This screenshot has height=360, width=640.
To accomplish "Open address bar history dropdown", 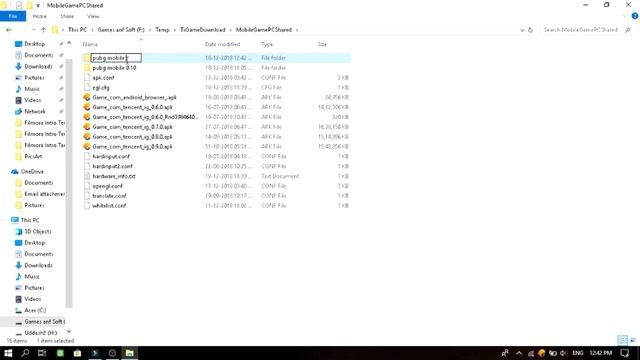I will pyautogui.click(x=522, y=30).
